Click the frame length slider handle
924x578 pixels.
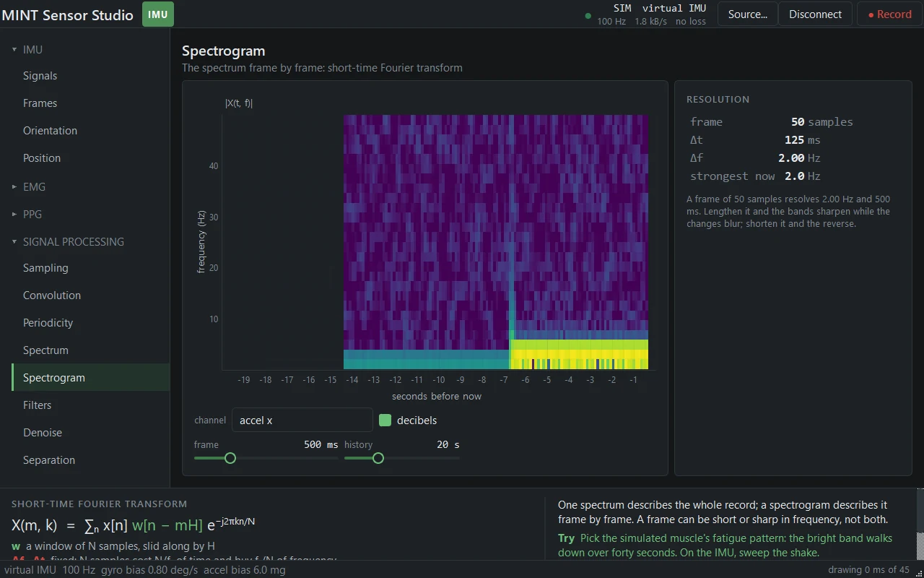point(230,458)
